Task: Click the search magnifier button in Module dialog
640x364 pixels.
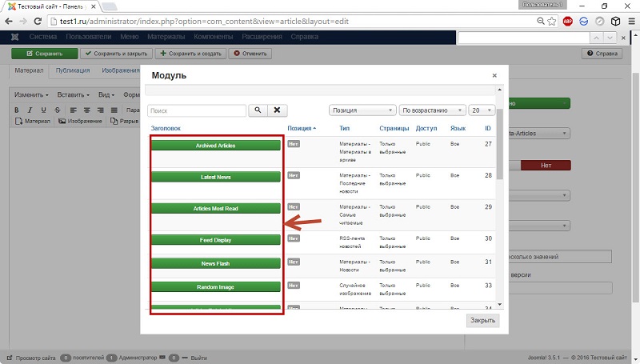Action: click(258, 110)
